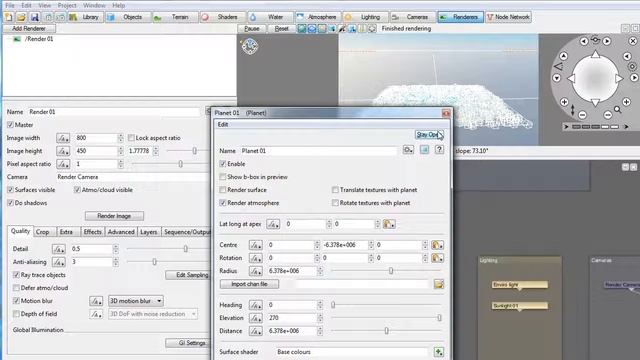
Task: Open Edit menu in Planet 01 dialog
Action: pos(223,124)
